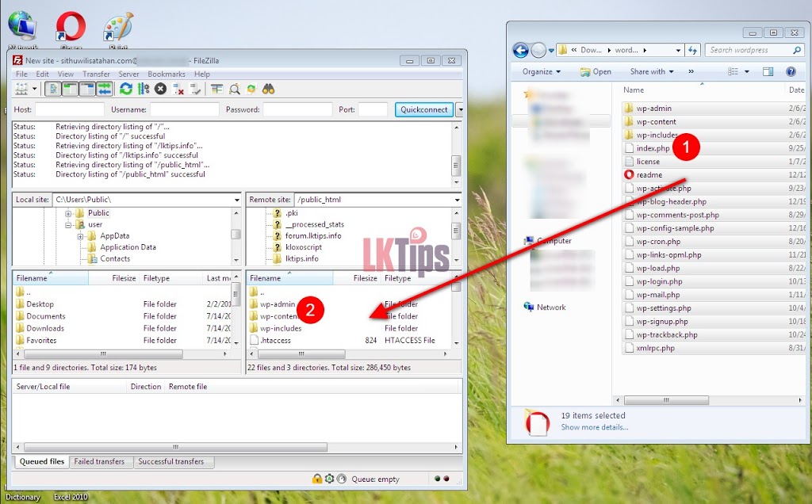The height and width of the screenshot is (504, 812).
Task: Open the Local site path dropdown
Action: click(x=236, y=200)
